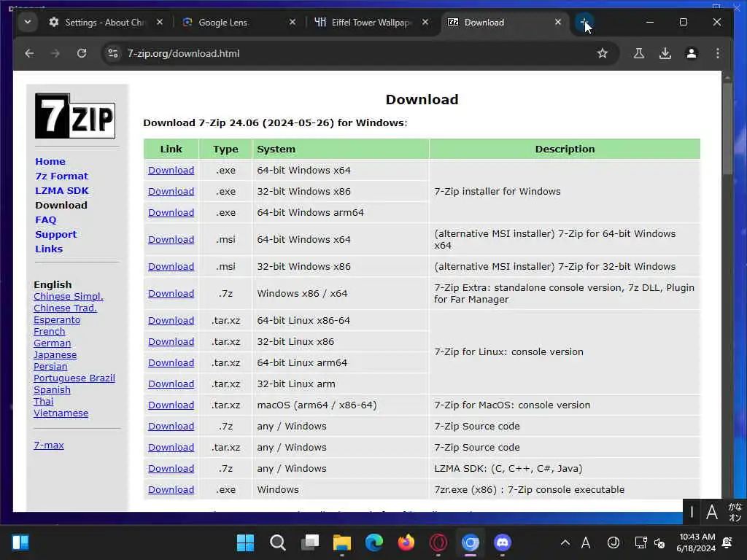Switch language to Chinese Simpl.

pyautogui.click(x=68, y=296)
